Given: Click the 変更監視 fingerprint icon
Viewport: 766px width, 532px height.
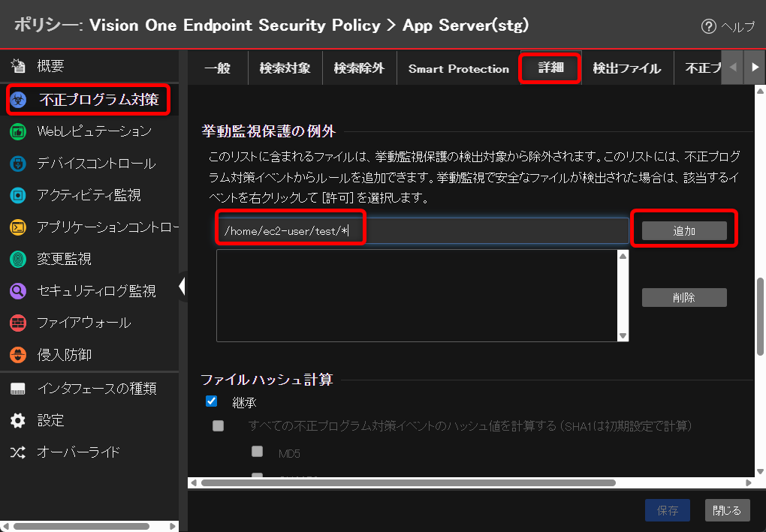Looking at the screenshot, I should (18, 259).
